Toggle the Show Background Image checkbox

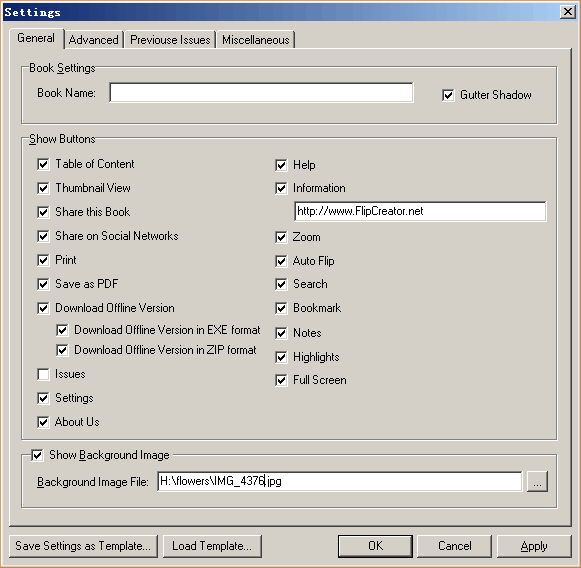pyautogui.click(x=37, y=455)
